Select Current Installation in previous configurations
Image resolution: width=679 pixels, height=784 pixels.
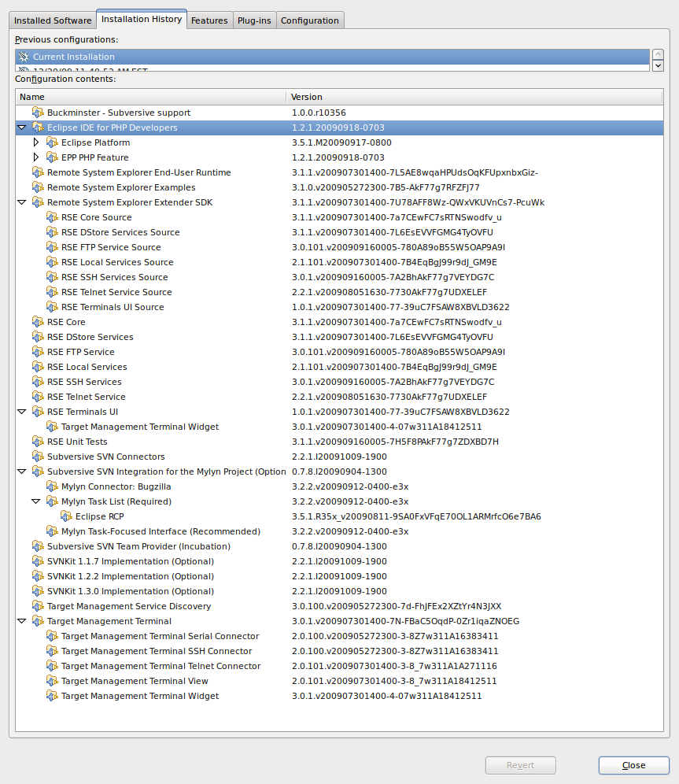pos(332,57)
